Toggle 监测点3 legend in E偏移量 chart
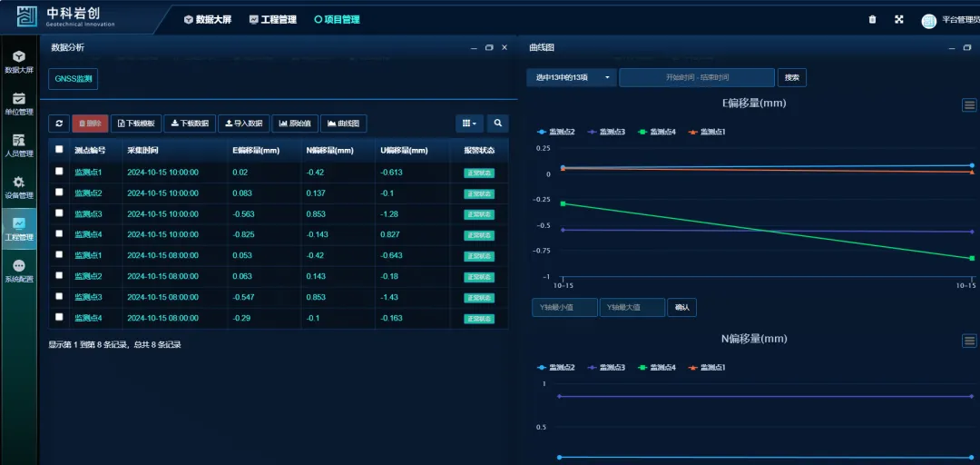Image resolution: width=980 pixels, height=465 pixels. (x=607, y=132)
